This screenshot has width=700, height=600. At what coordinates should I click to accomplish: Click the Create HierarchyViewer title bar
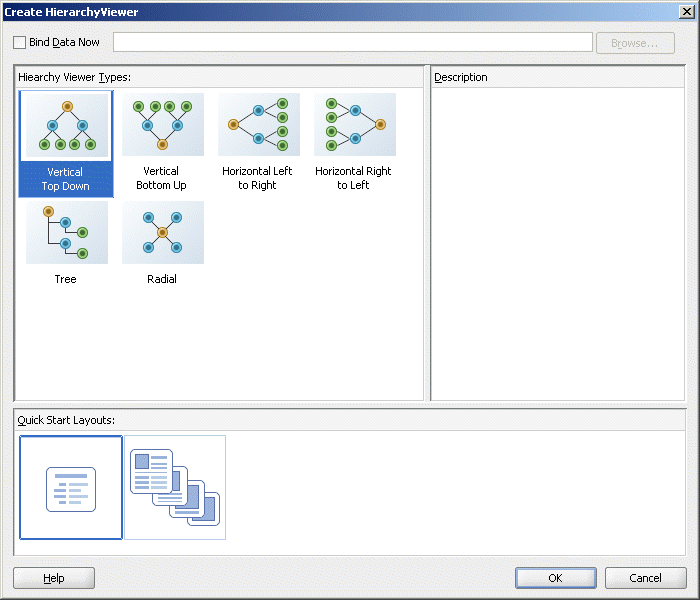339,12
